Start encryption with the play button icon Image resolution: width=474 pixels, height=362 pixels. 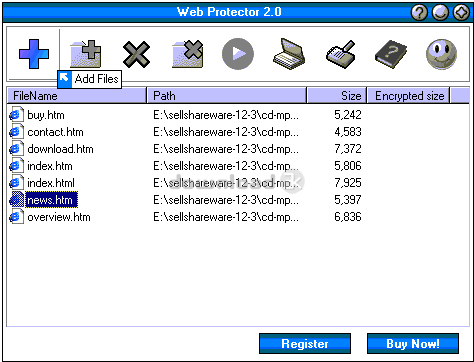coord(238,54)
